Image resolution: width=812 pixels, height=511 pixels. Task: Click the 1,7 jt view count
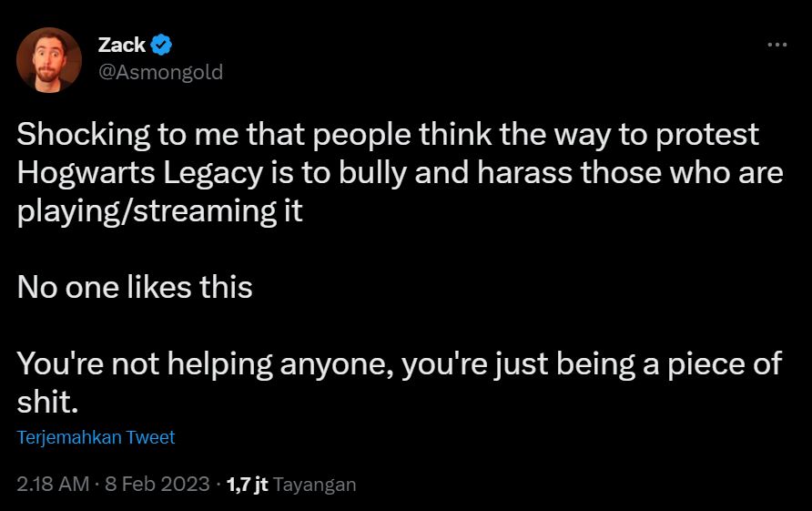click(x=247, y=484)
